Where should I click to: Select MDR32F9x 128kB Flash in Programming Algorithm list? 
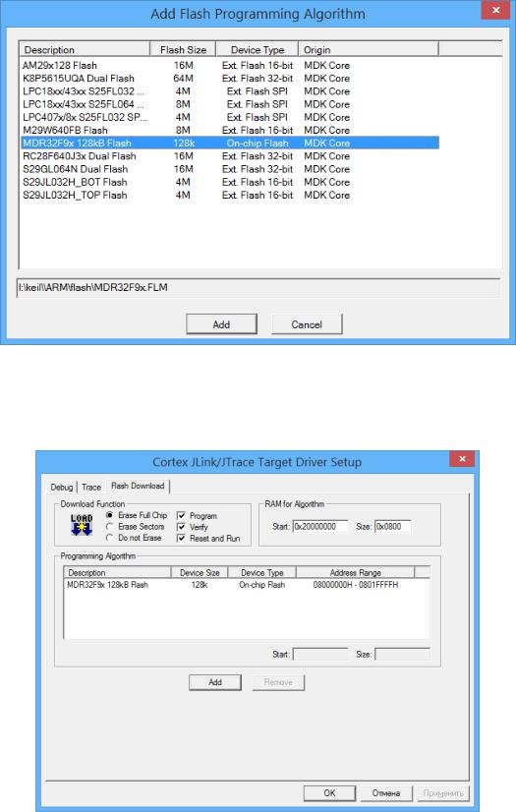(x=108, y=585)
